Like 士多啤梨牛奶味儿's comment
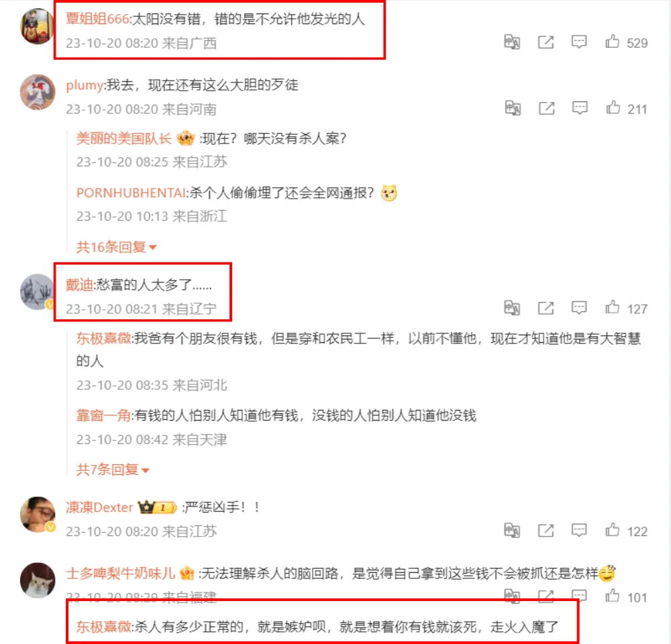This screenshot has width=671, height=644. (x=613, y=596)
